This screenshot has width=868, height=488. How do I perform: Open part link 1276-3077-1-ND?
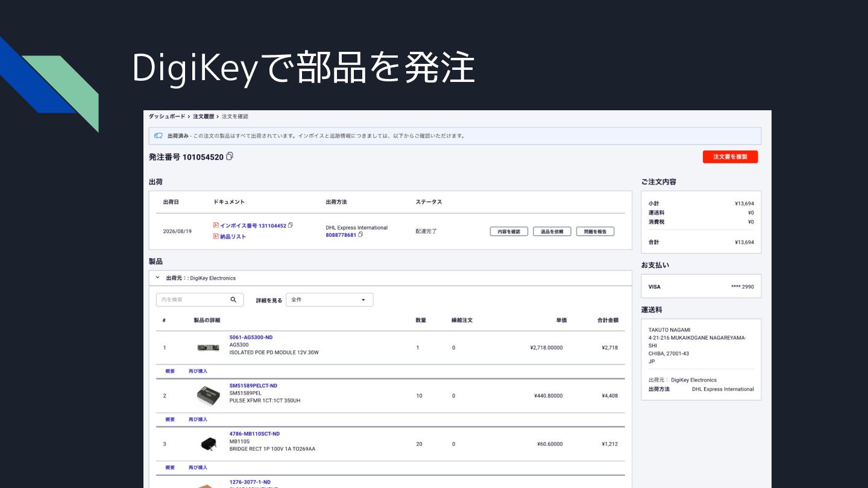250,482
